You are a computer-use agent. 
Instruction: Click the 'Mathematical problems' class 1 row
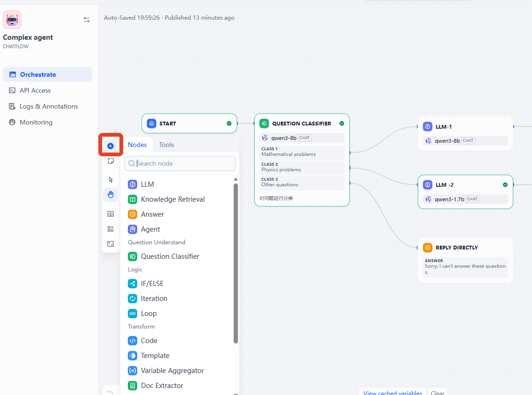click(x=302, y=152)
